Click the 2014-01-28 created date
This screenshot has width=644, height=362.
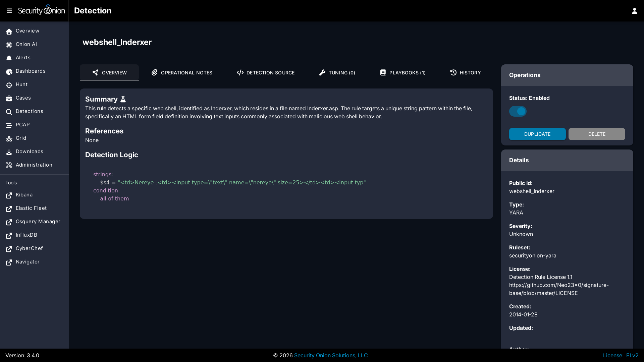click(x=523, y=314)
